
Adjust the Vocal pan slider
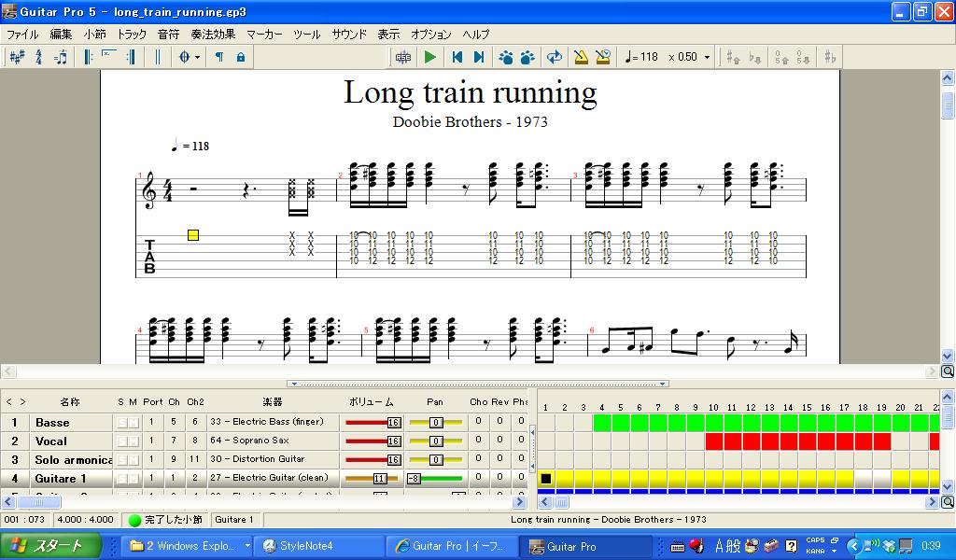[436, 441]
